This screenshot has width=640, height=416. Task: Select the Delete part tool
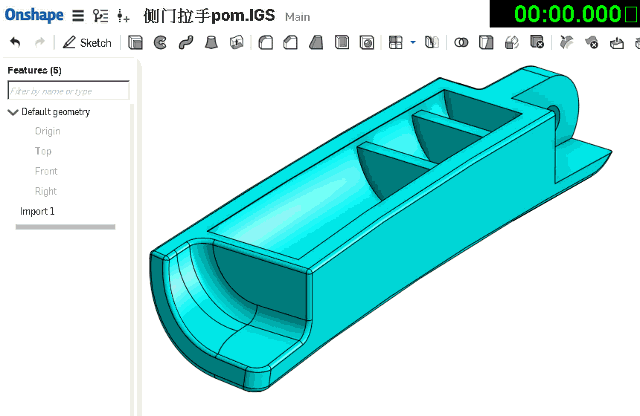[x=537, y=42]
